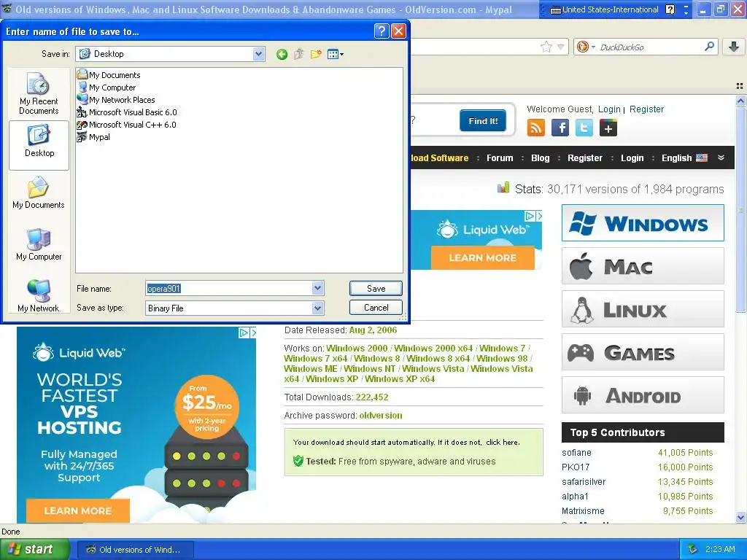Open bookmark star dropdown arrow
The height and width of the screenshot is (560, 747).
[x=561, y=47]
